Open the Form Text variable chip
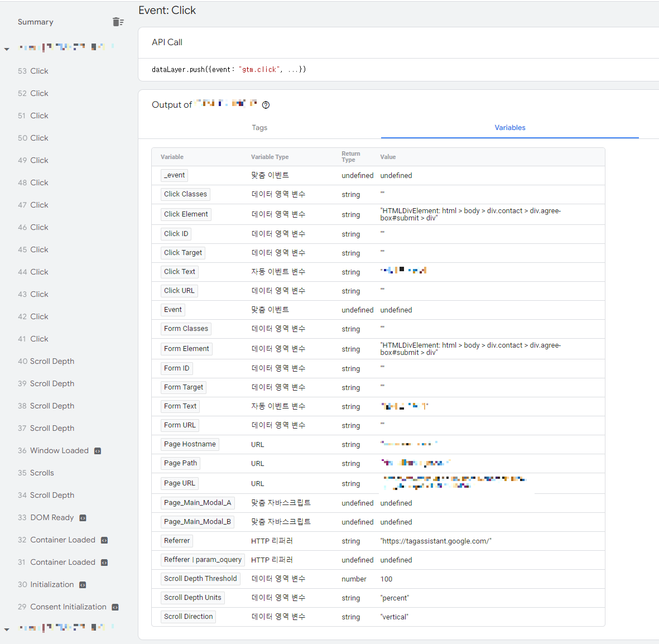 point(180,406)
